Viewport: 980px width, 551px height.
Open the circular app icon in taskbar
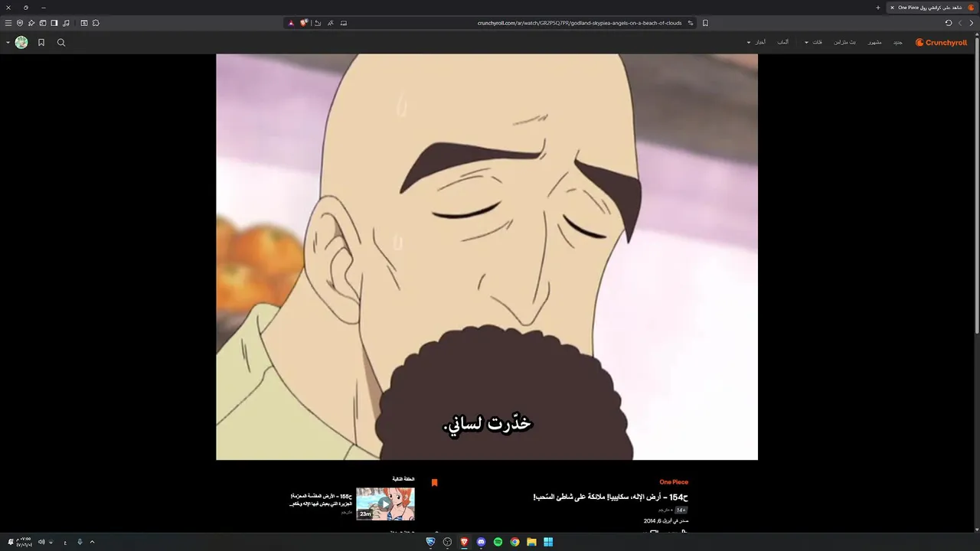[x=447, y=542]
